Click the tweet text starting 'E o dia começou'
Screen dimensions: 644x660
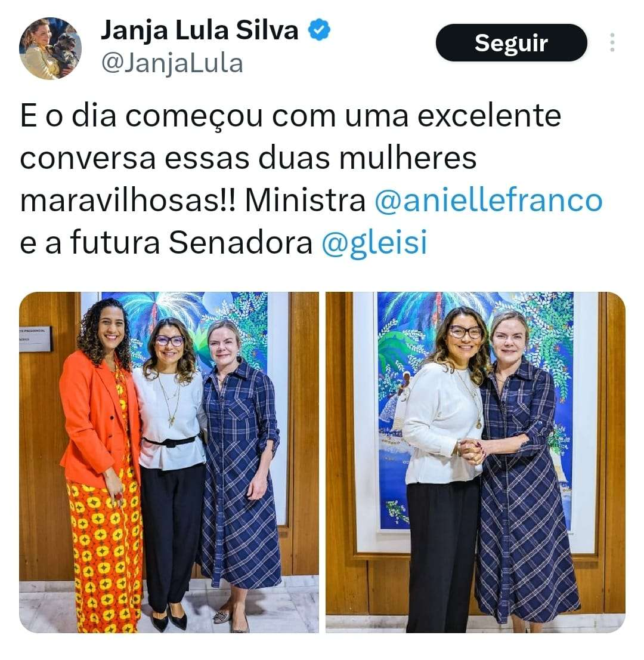(311, 179)
